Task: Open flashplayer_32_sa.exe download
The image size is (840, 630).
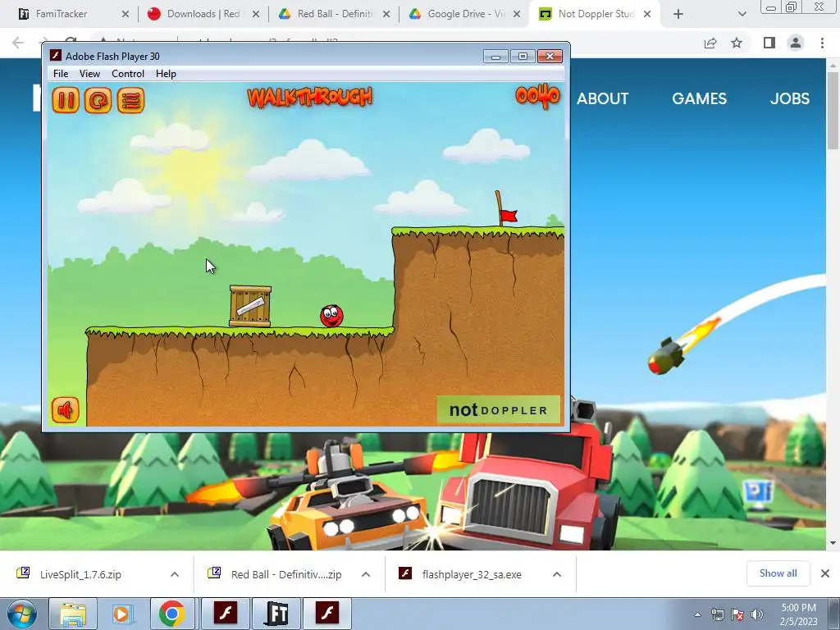Action: pyautogui.click(x=472, y=574)
